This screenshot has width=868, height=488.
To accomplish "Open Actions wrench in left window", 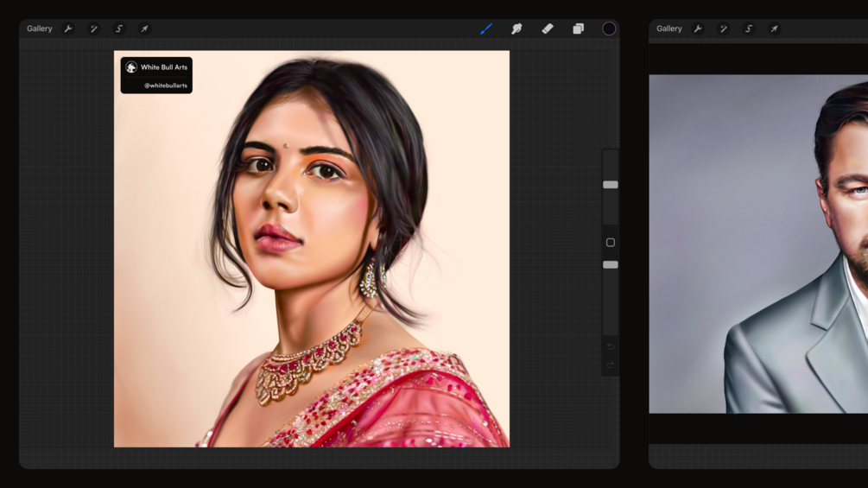I will point(68,29).
